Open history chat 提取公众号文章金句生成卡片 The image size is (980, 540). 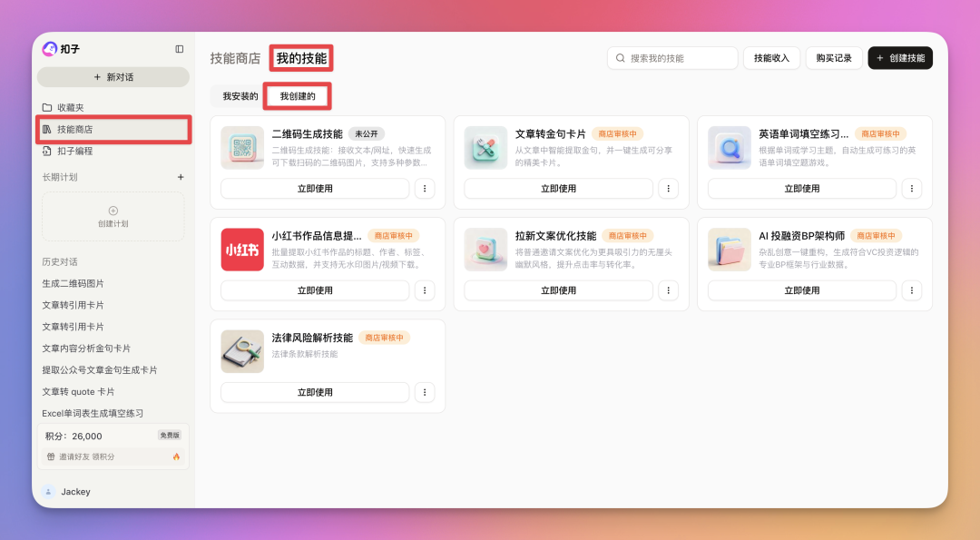point(100,370)
